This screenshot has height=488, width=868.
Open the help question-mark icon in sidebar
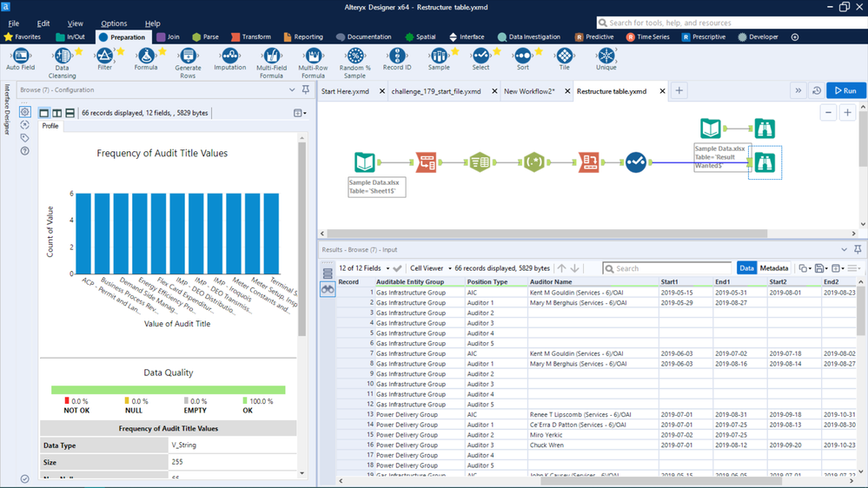coord(25,150)
